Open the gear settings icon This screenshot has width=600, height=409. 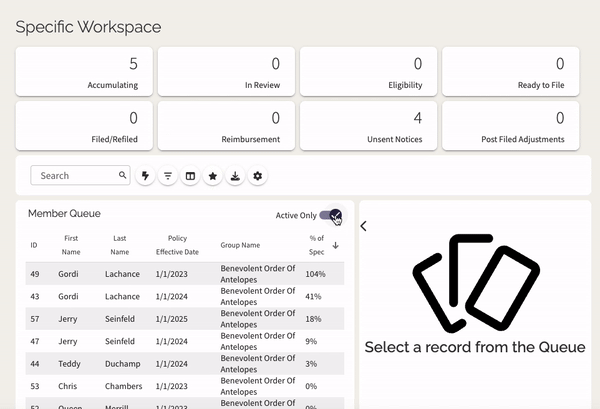[x=258, y=176]
